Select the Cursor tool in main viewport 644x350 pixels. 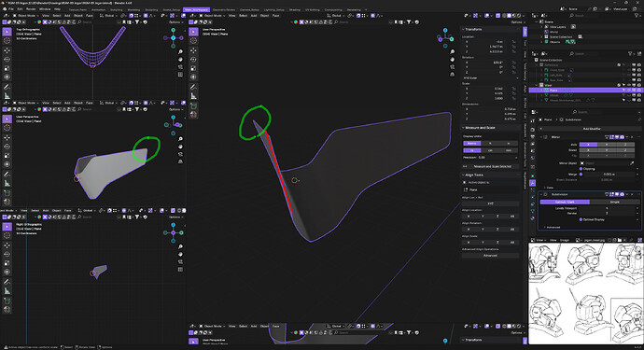pos(193,41)
